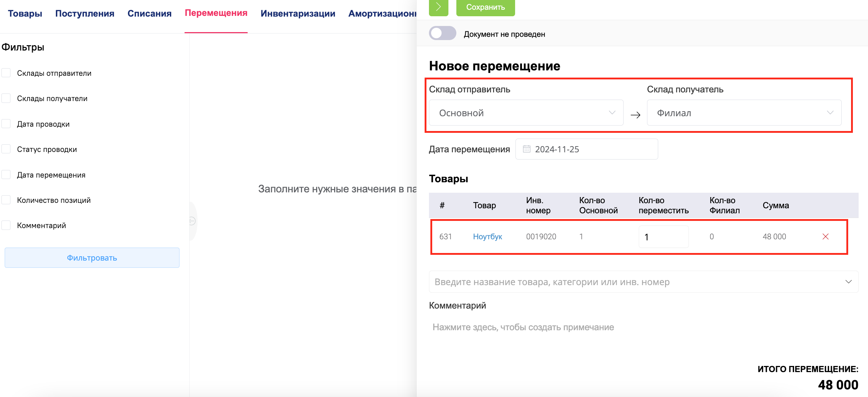868x397 pixels.
Task: Click arrow icon between warehouse selectors
Action: click(x=635, y=115)
